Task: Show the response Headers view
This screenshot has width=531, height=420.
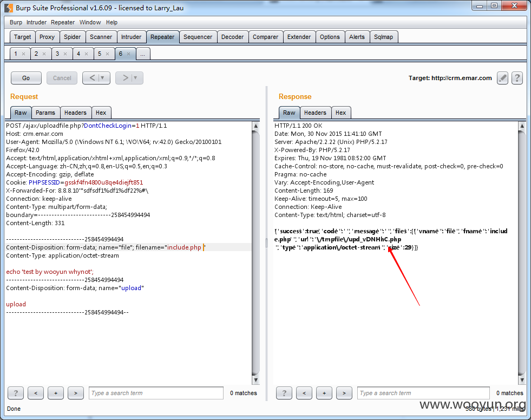Action: [x=315, y=113]
